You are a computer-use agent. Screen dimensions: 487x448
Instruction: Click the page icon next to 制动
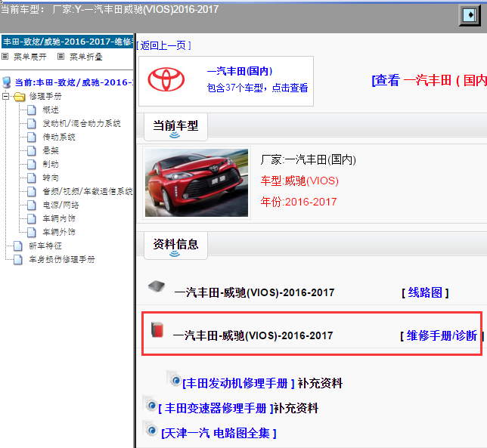[31, 165]
